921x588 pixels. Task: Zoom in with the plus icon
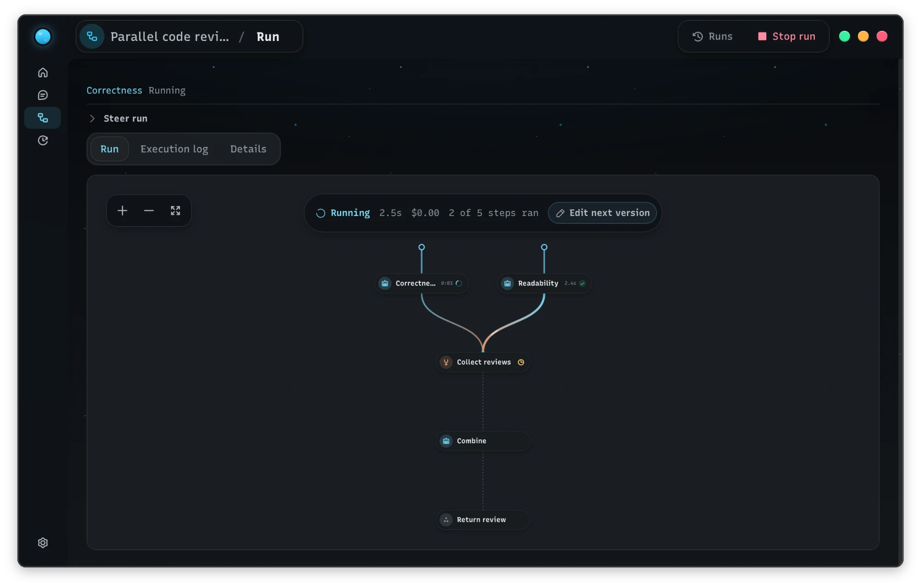[122, 211]
